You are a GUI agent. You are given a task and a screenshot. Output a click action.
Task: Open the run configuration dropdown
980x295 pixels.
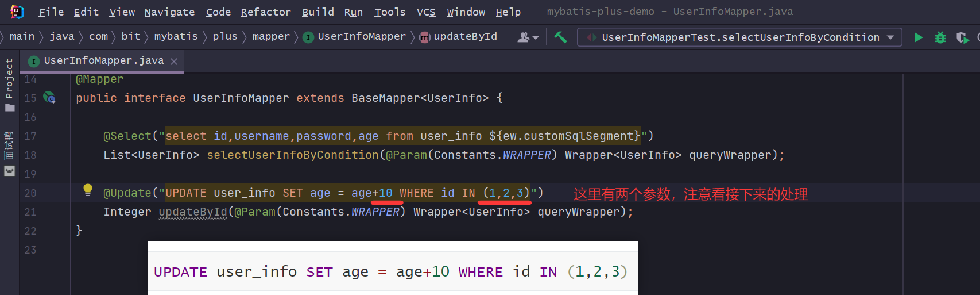(739, 37)
